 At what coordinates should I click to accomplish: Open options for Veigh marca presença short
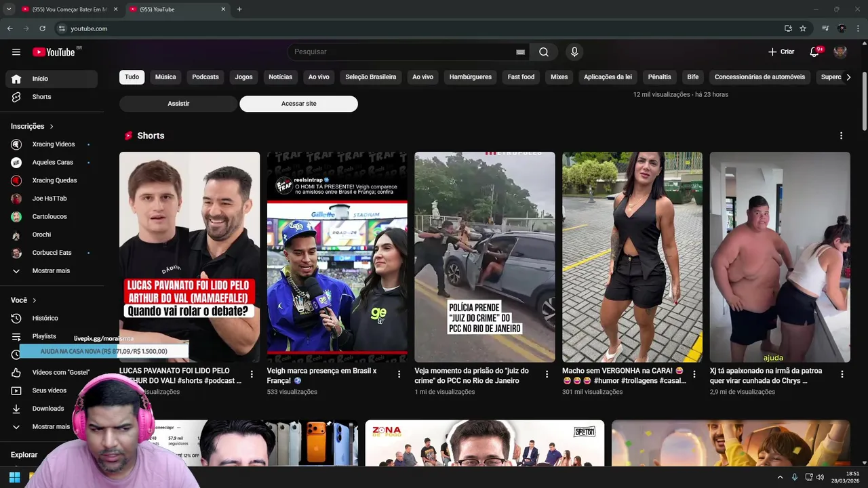pyautogui.click(x=399, y=374)
